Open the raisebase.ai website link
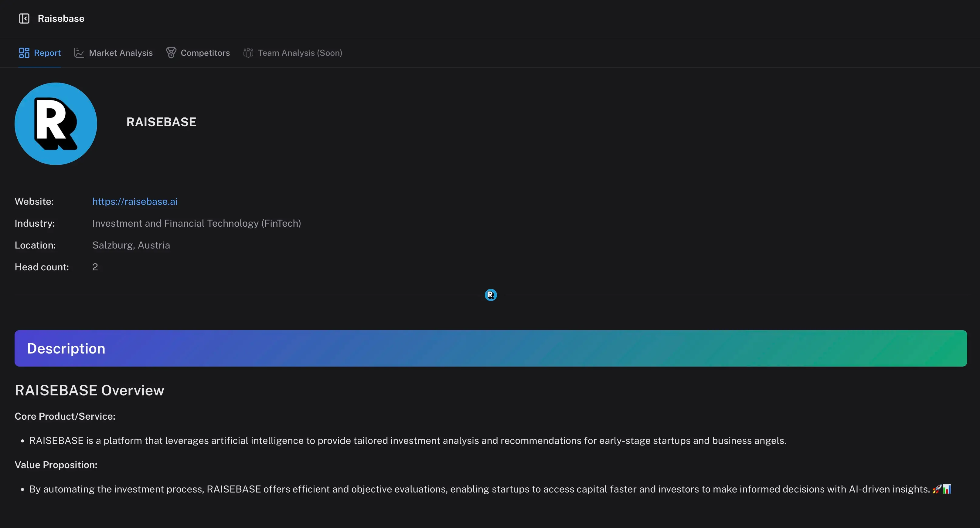Viewport: 980px width, 528px height. (135, 201)
